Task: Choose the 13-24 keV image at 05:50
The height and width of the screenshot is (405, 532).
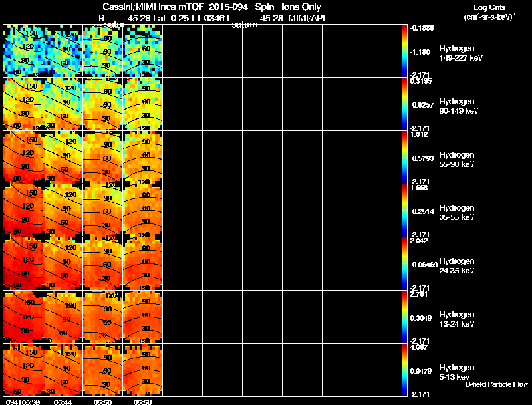Action: [103, 317]
